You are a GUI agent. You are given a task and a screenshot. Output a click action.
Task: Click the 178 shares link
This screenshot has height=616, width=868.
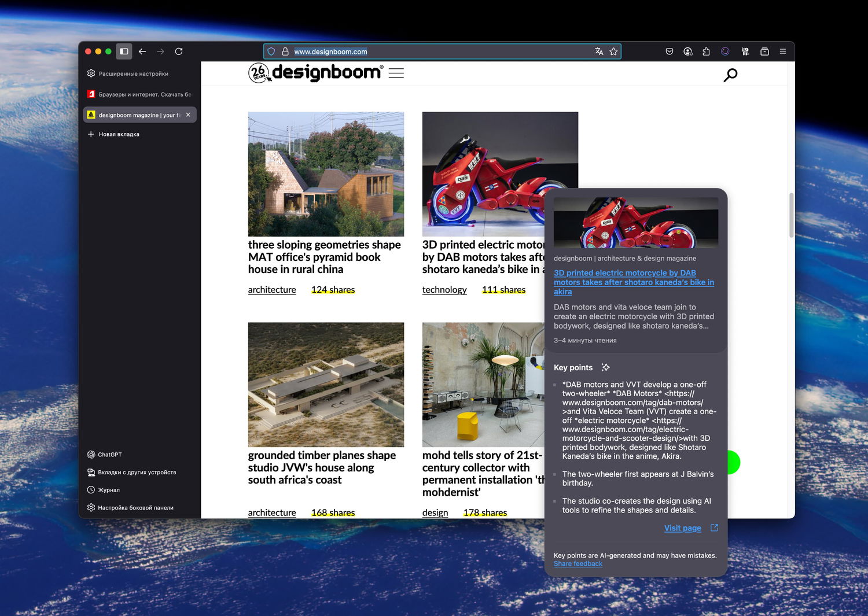click(x=486, y=512)
